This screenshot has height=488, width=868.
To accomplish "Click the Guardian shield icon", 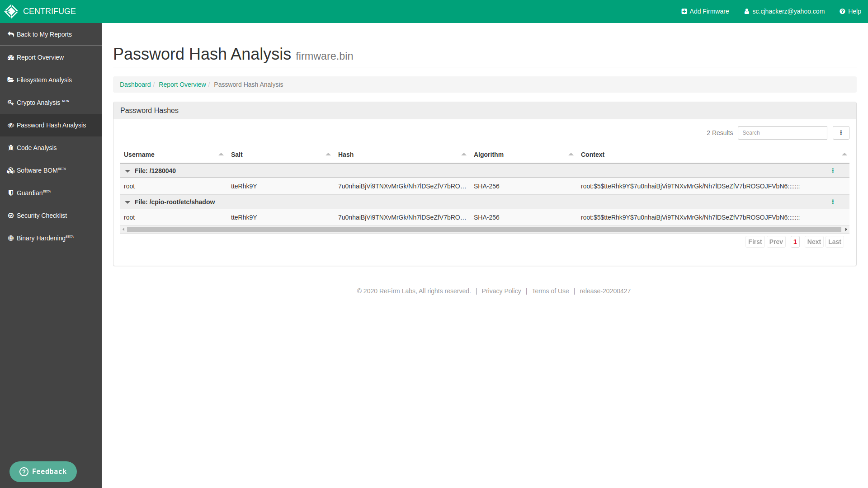I will [x=11, y=193].
